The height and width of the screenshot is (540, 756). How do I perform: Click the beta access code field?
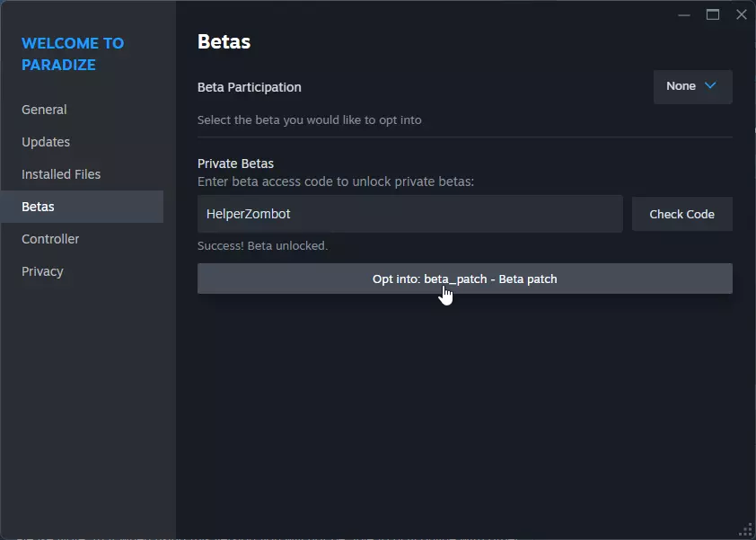(409, 214)
